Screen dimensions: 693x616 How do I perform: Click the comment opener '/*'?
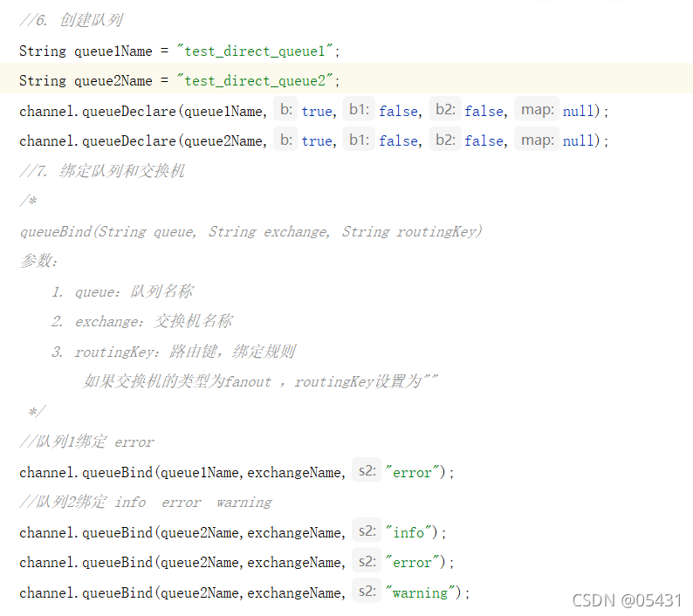pos(28,201)
